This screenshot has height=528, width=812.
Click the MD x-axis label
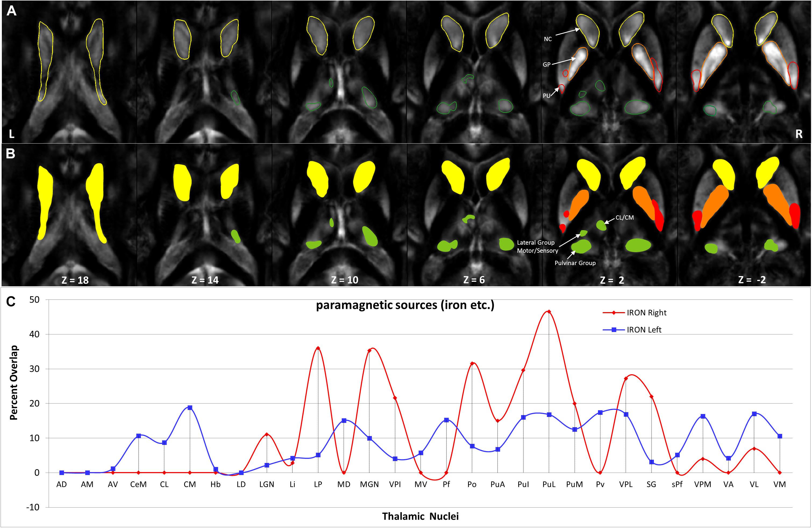coord(344,484)
